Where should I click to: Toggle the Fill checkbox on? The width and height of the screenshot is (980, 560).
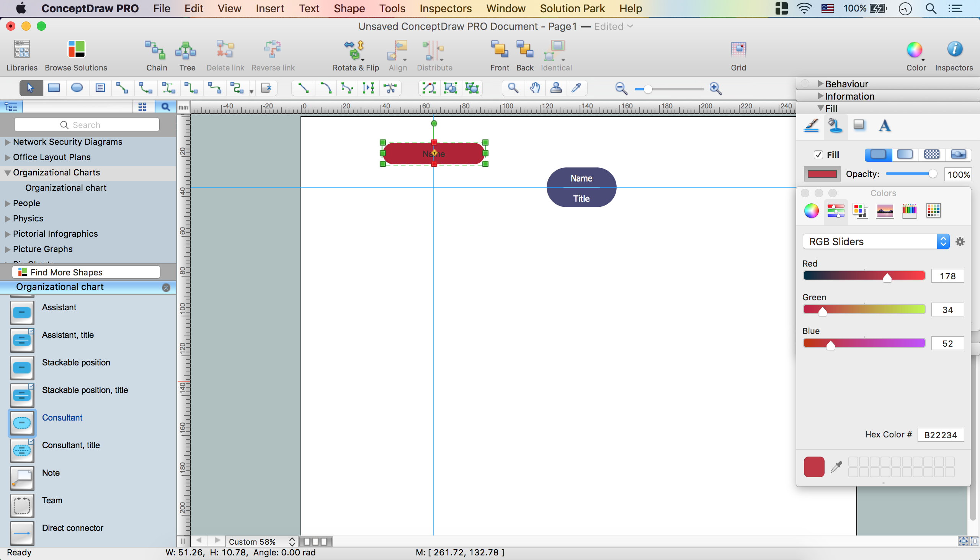[x=818, y=154]
